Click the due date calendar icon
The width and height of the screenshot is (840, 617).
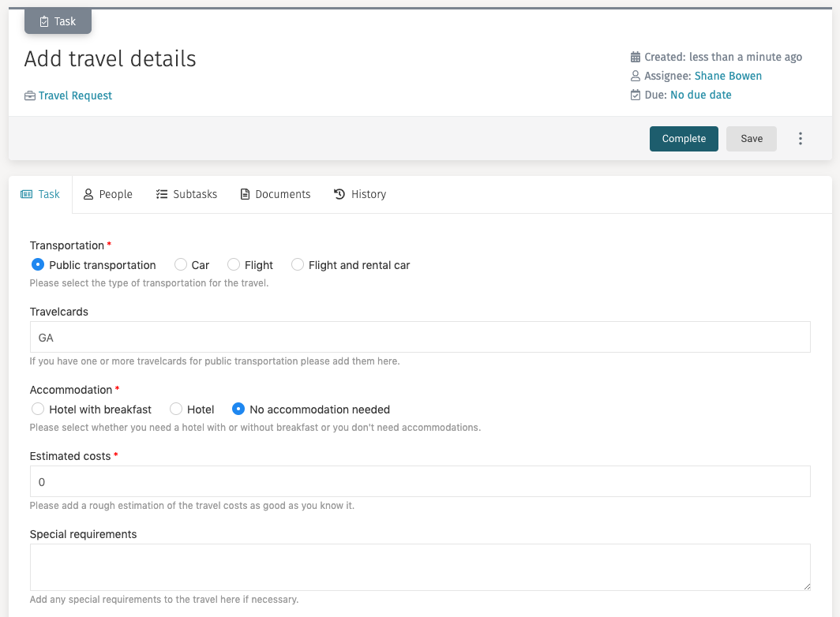point(636,95)
